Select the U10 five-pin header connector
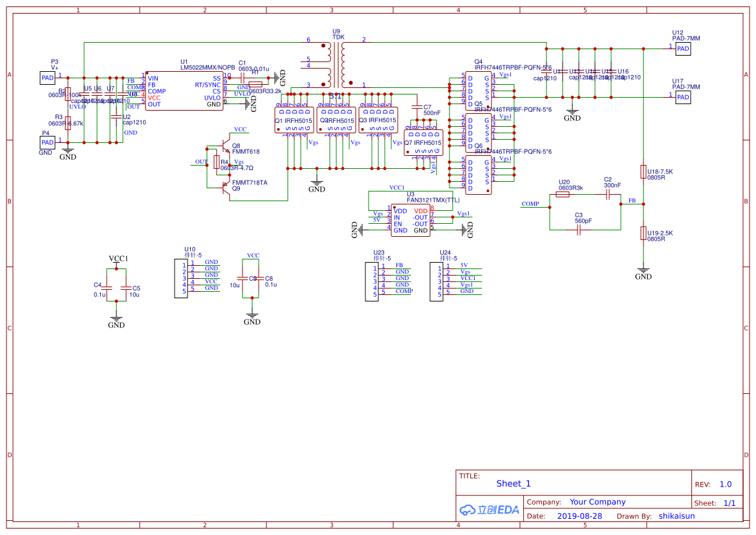756x535 pixels. (181, 278)
